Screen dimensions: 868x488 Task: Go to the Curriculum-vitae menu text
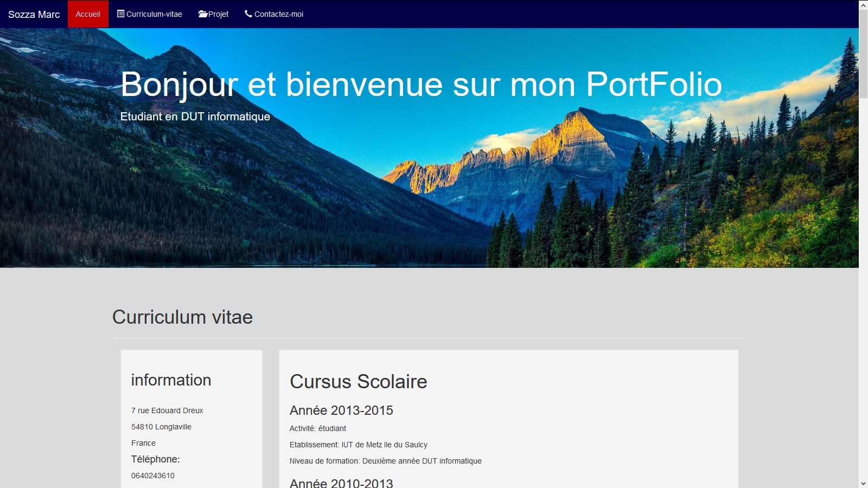click(154, 14)
